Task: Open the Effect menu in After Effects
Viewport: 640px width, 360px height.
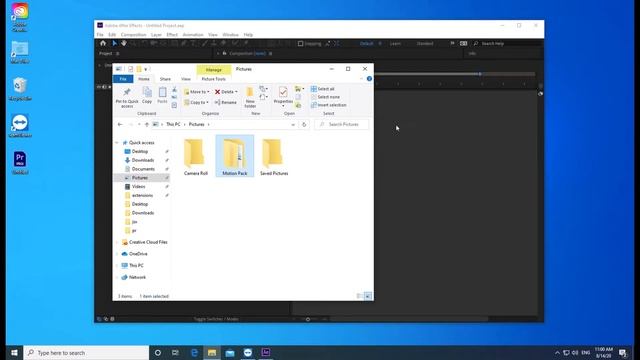Action: point(172,35)
